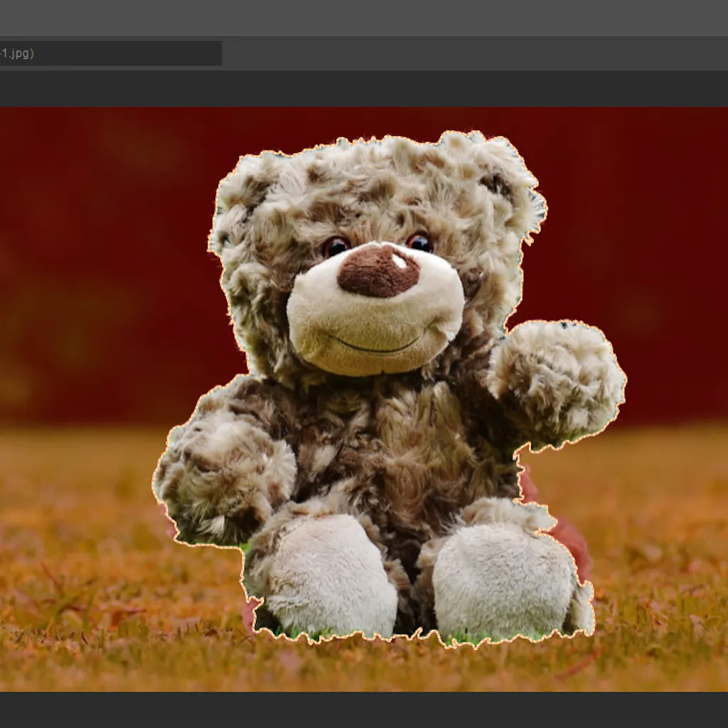Click the empty options bar right of tab
The width and height of the screenshot is (728, 728).
[469, 53]
